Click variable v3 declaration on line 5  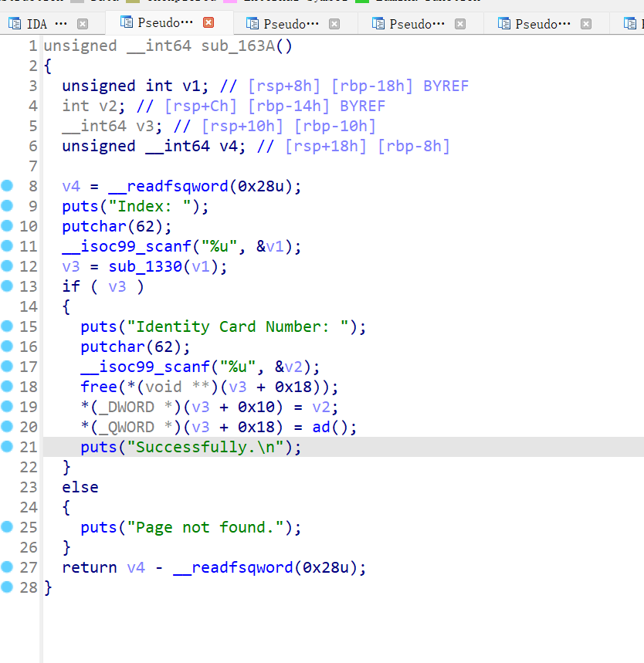point(144,126)
